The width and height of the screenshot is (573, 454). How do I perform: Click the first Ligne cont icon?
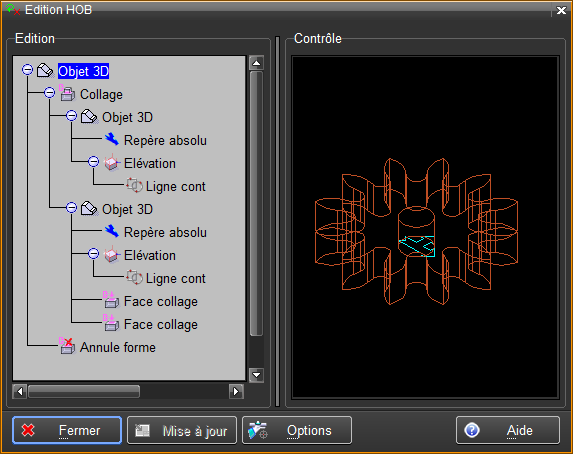134,186
